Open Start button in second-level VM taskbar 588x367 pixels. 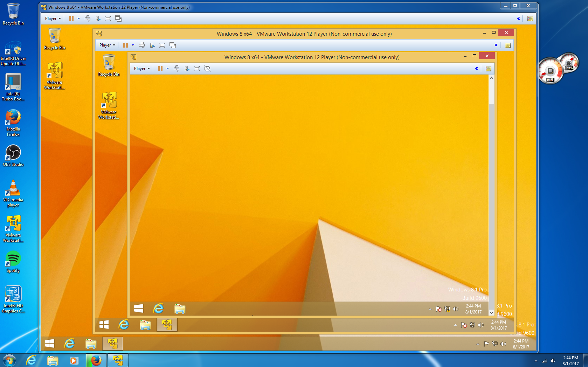tap(104, 325)
